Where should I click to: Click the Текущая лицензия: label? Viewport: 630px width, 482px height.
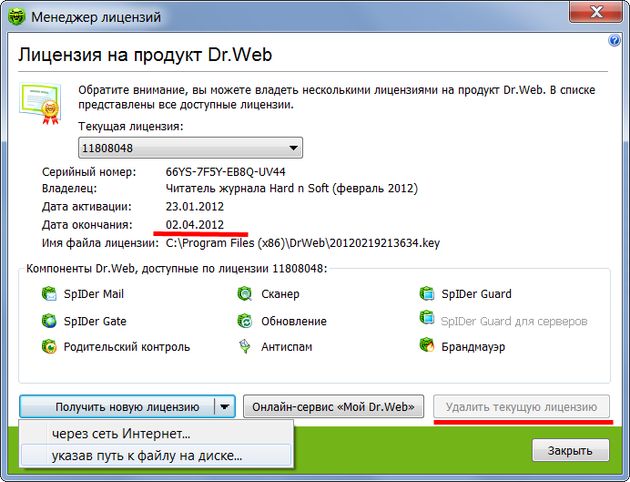pyautogui.click(x=131, y=126)
